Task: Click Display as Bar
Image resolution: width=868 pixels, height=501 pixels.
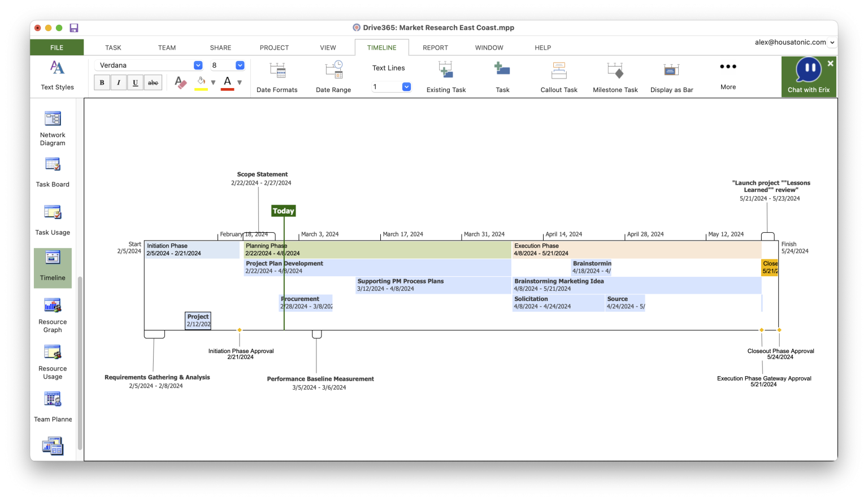Action: [x=671, y=76]
